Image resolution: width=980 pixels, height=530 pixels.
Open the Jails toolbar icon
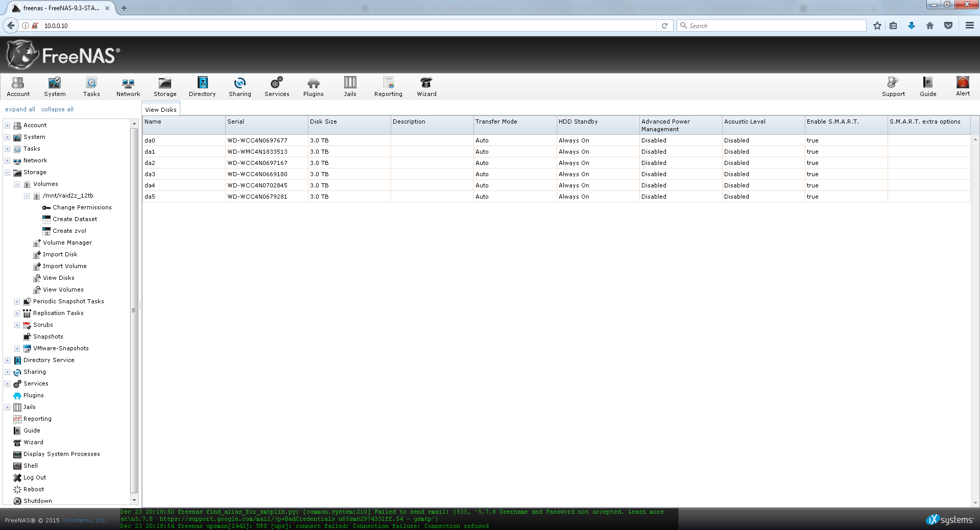[x=350, y=86]
